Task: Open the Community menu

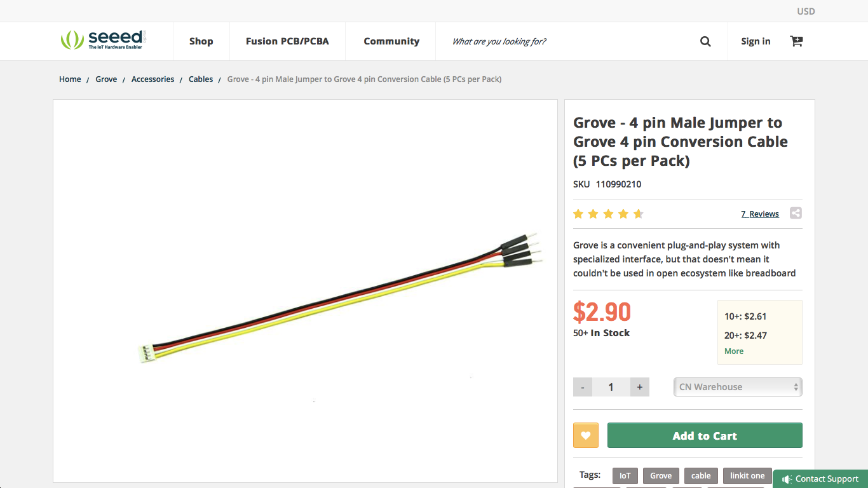Action: coord(391,41)
